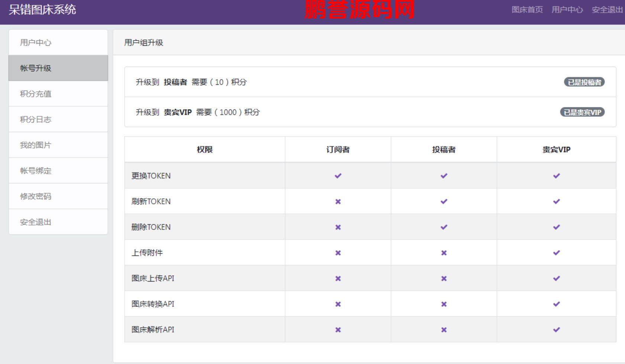Click checkmark for 图床转换API under 贵宾VIP
The image size is (625, 364).
556,304
